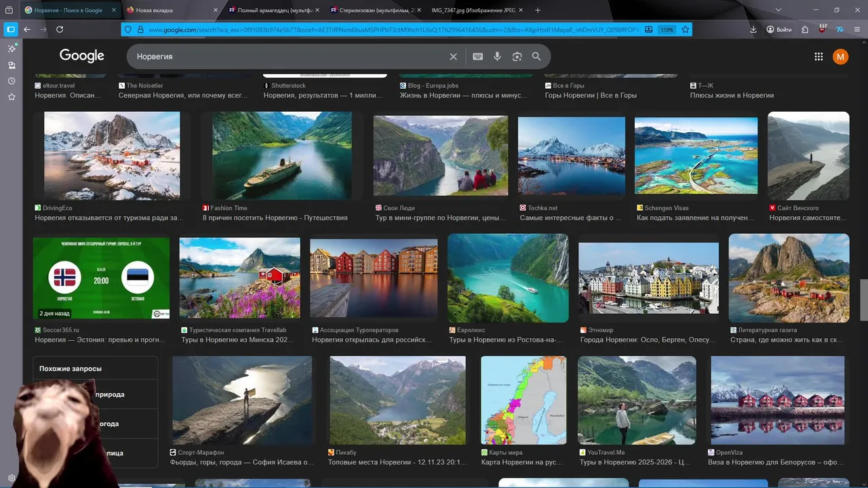
Task: Open the Firefox hamburger menu
Action: [x=857, y=29]
